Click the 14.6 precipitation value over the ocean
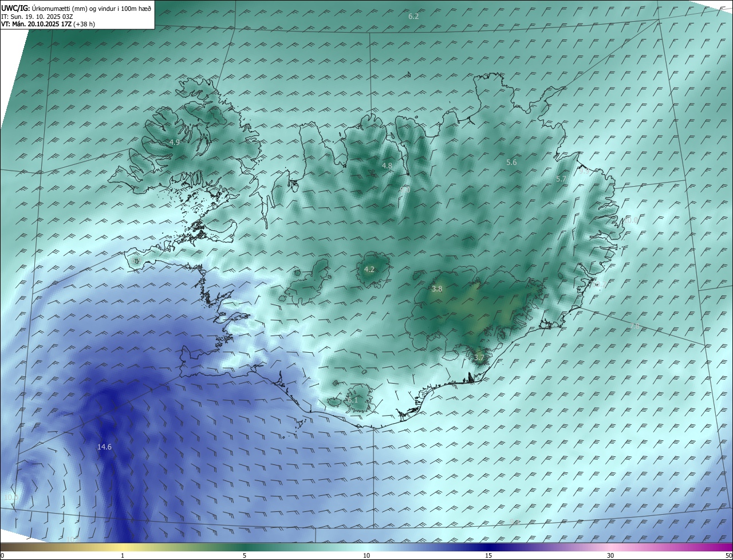The image size is (733, 560). [104, 447]
